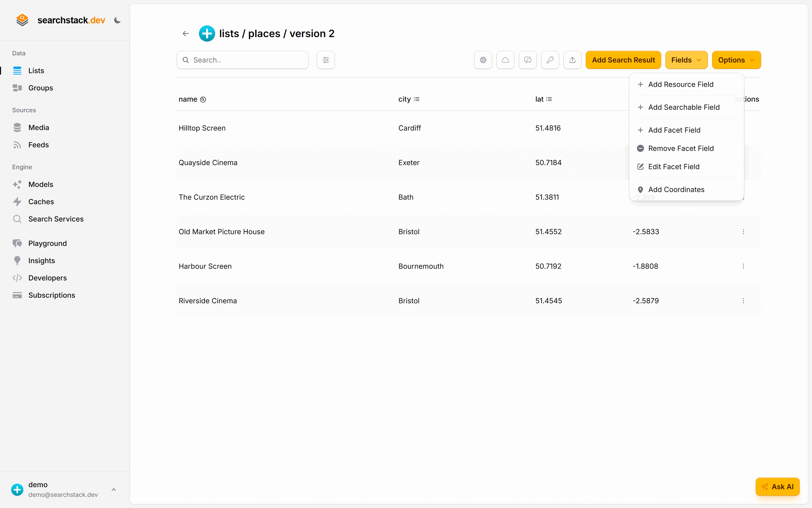Open Models in sidebar
This screenshot has width=812, height=508.
click(65, 184)
